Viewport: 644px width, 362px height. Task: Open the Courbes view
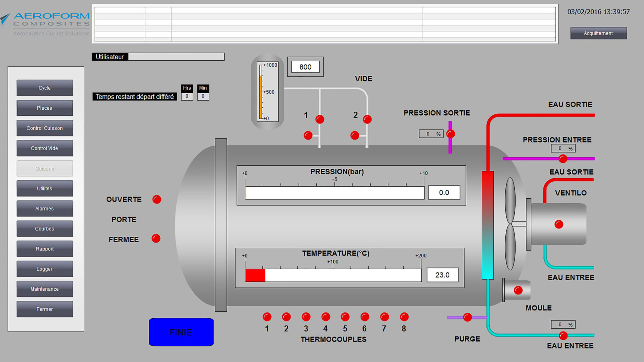coord(45,228)
